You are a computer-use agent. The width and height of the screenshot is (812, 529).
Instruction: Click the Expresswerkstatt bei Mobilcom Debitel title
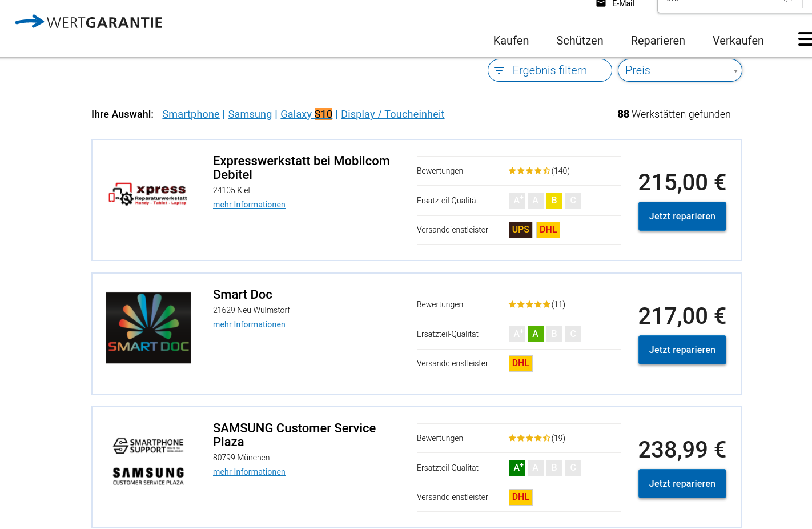click(302, 167)
